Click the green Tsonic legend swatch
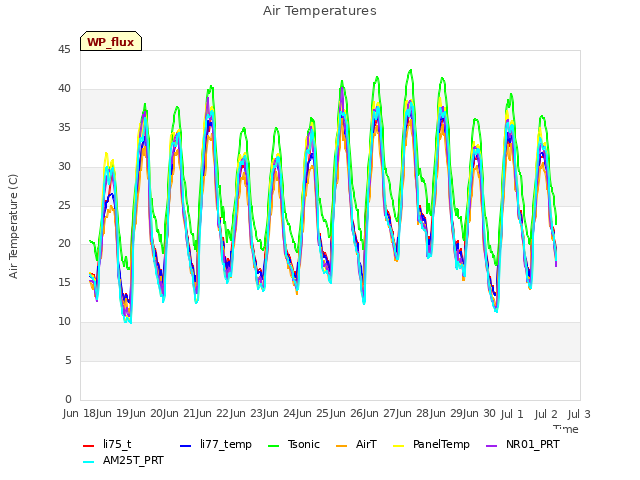The height and width of the screenshot is (480, 640). tap(273, 446)
